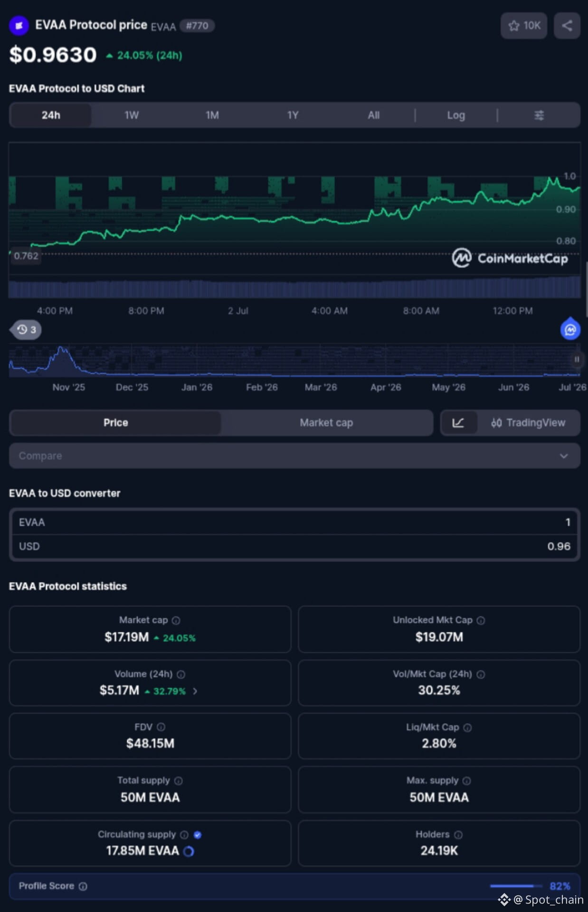Show Circulating supply info icon
Viewport: 588px width, 912px height.
[x=184, y=835]
